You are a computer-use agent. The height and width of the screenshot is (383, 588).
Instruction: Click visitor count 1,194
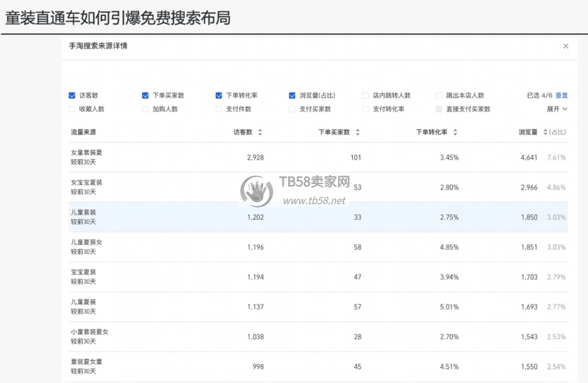pyautogui.click(x=255, y=277)
